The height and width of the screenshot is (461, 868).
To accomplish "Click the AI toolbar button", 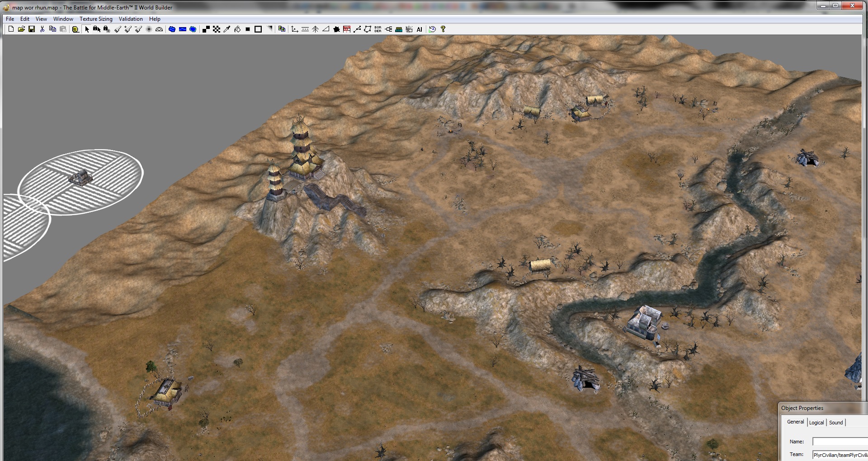I will [420, 29].
